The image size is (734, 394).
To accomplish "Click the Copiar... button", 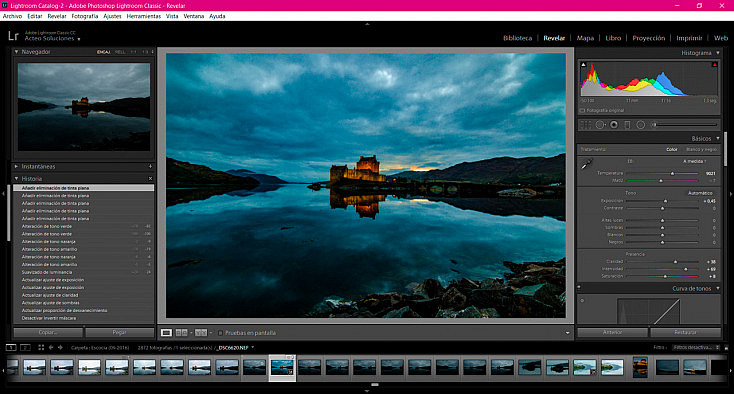I will click(48, 332).
